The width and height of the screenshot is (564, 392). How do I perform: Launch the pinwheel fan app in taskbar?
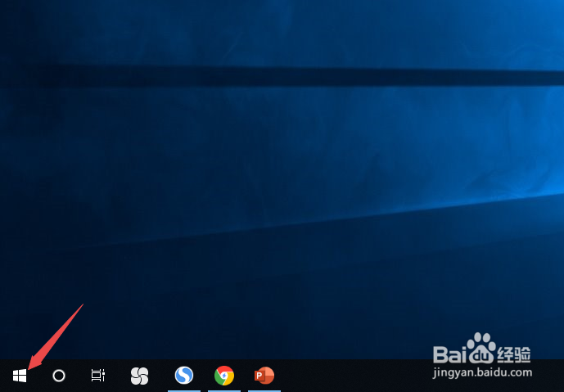click(139, 376)
